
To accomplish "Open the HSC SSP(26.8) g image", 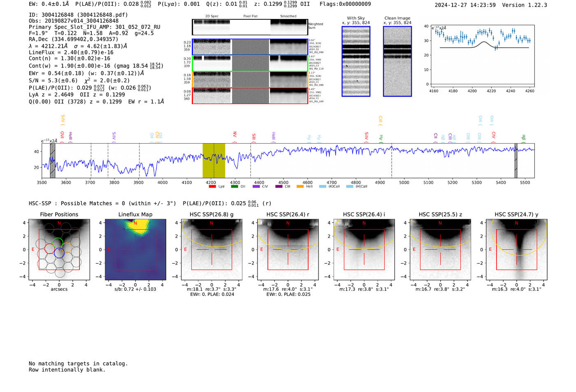I will point(212,250).
